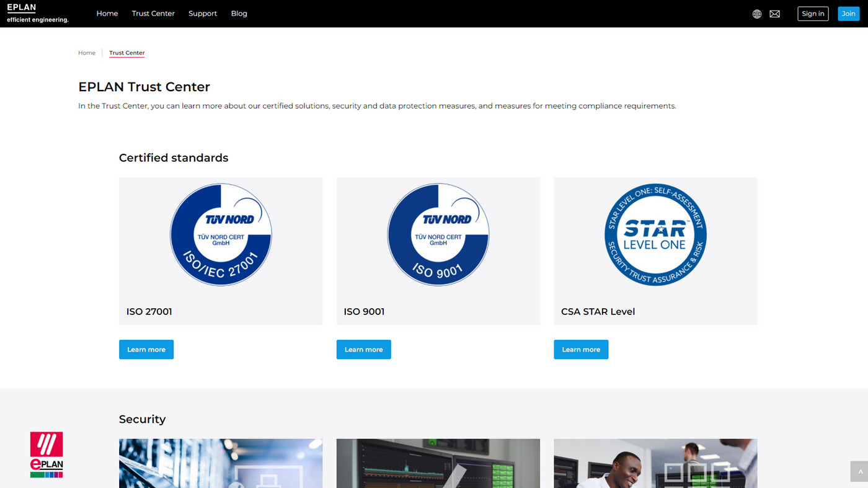Go to Support in navigation bar
This screenshot has height=488, width=868.
pos(203,14)
